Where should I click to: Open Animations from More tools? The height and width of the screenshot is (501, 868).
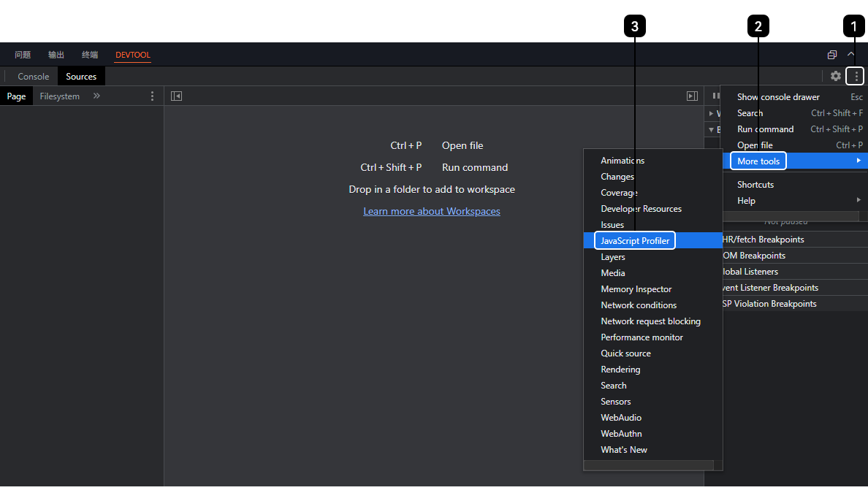652,161
